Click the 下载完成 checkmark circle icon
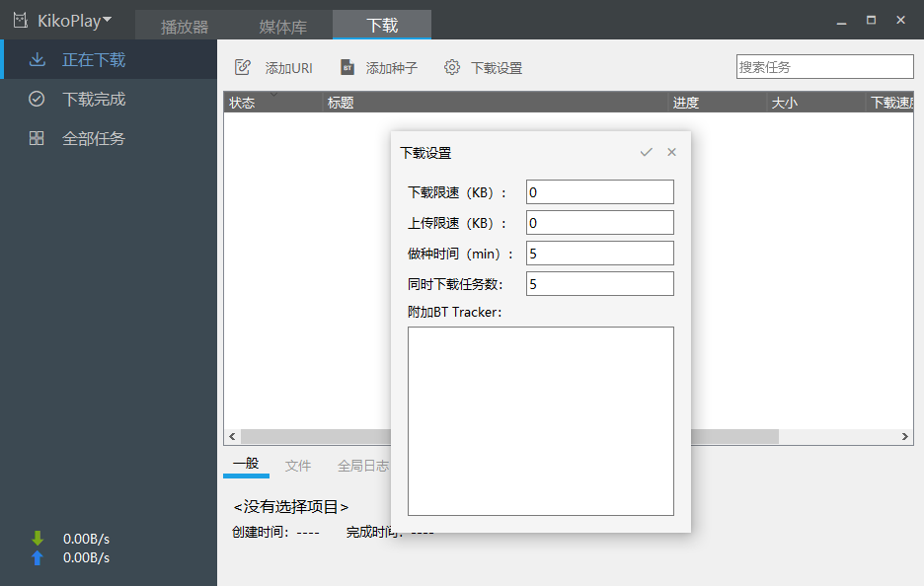 (x=37, y=99)
